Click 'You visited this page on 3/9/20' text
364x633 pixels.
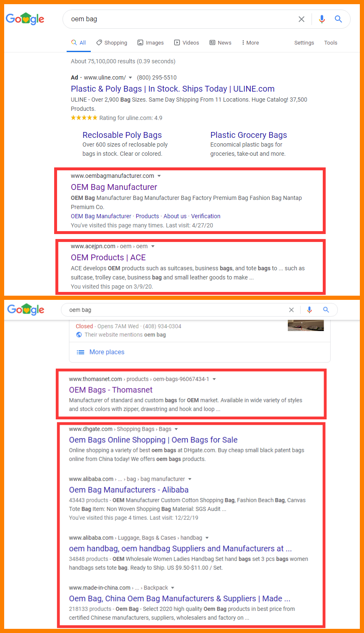(x=112, y=287)
